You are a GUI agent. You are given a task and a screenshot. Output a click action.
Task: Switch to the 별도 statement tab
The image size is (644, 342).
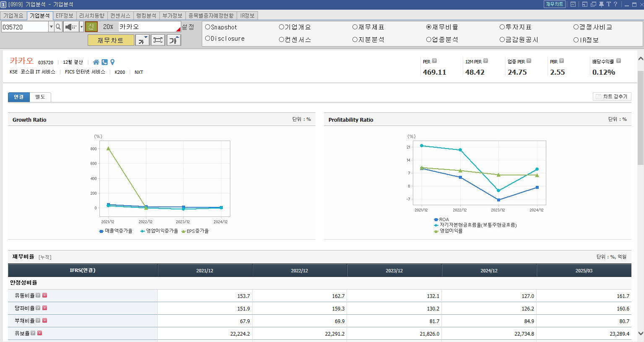(x=40, y=97)
